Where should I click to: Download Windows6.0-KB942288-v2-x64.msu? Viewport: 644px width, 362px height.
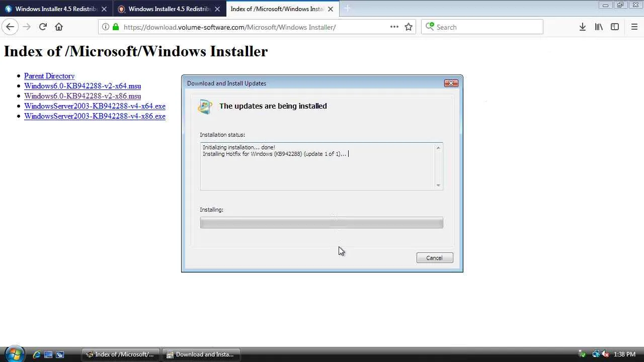[x=83, y=86]
